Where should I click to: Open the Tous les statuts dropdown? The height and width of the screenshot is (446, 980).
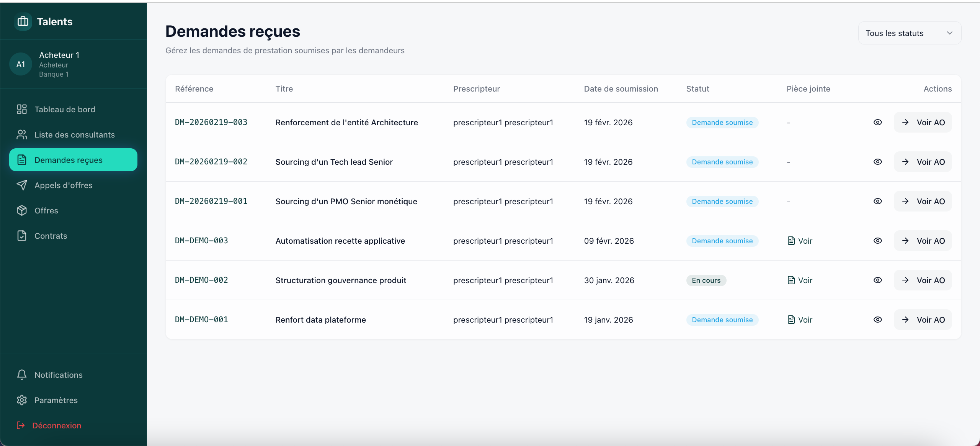click(909, 33)
